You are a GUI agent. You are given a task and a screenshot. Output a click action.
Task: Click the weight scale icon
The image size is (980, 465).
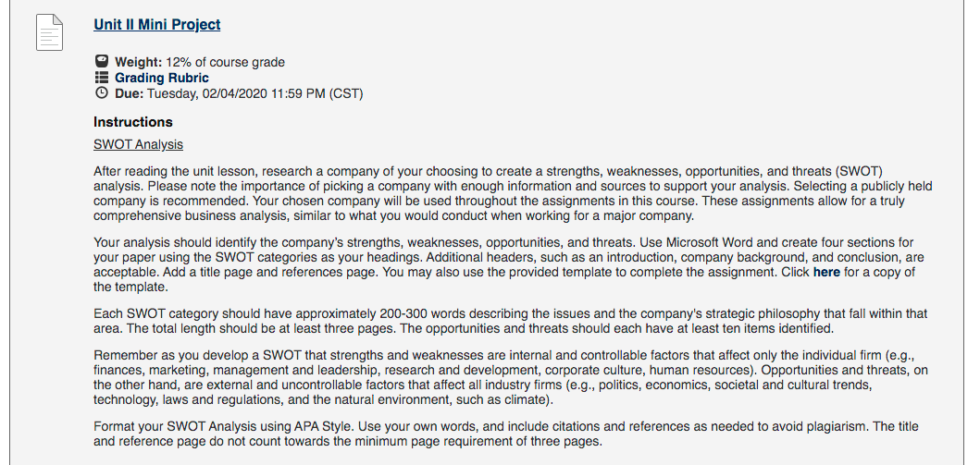[101, 61]
